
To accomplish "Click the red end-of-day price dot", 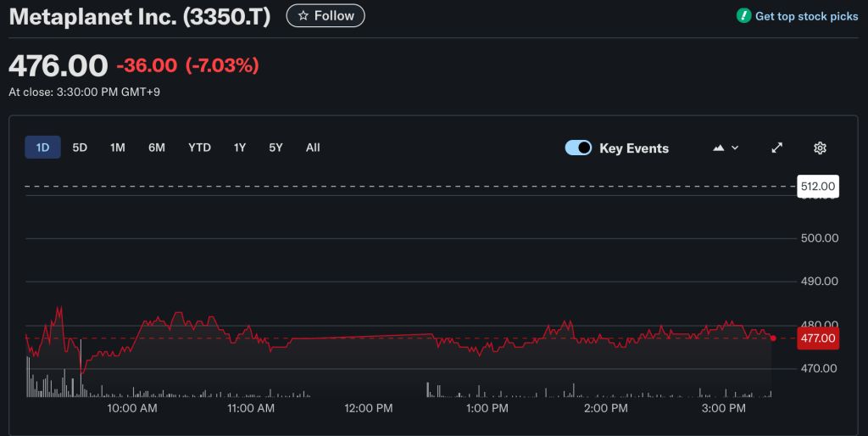I will click(773, 338).
